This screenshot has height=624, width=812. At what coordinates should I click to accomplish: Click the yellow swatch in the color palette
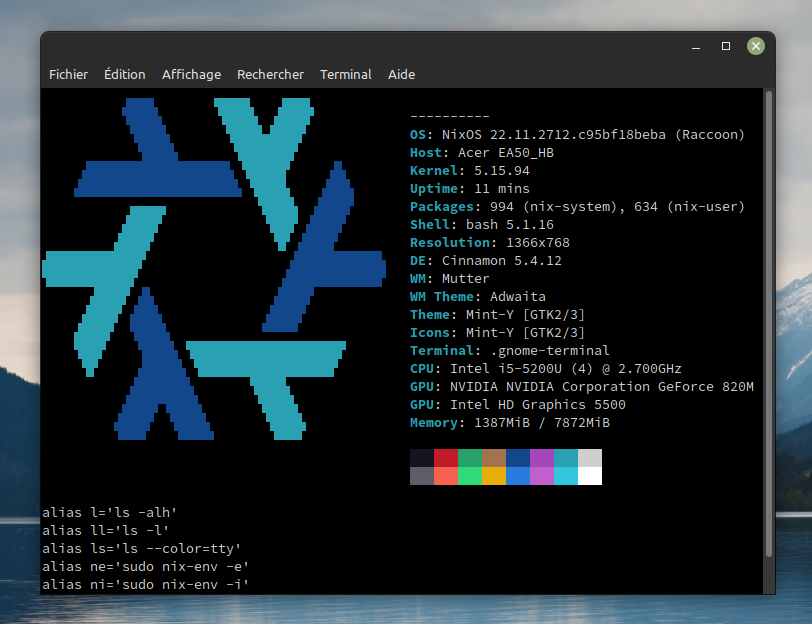[x=494, y=476]
